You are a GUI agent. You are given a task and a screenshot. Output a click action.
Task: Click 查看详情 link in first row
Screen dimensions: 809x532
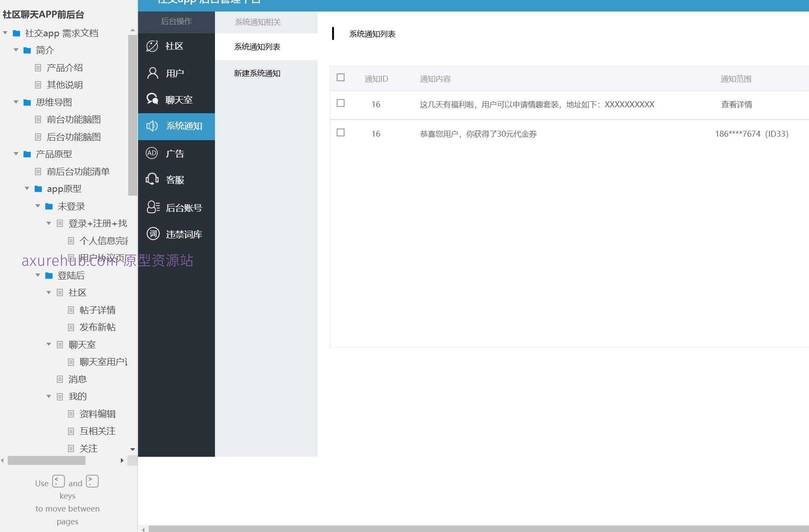(x=736, y=105)
